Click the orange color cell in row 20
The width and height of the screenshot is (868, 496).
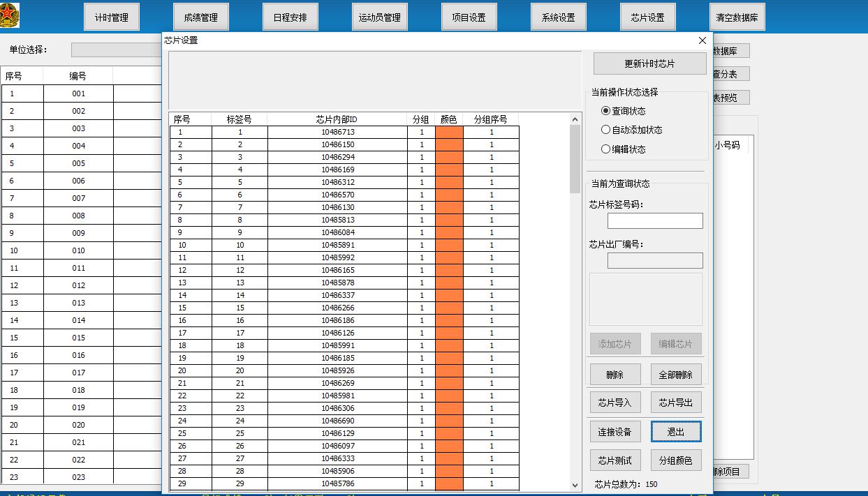[x=449, y=370]
